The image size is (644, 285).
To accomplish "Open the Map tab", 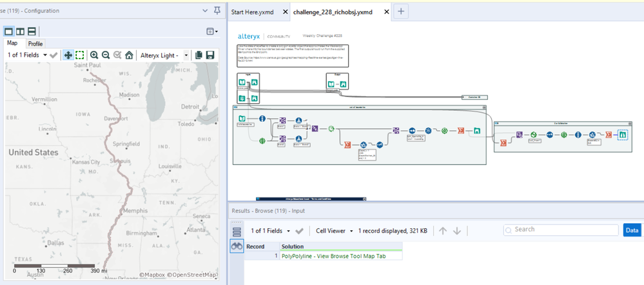I will coord(12,43).
